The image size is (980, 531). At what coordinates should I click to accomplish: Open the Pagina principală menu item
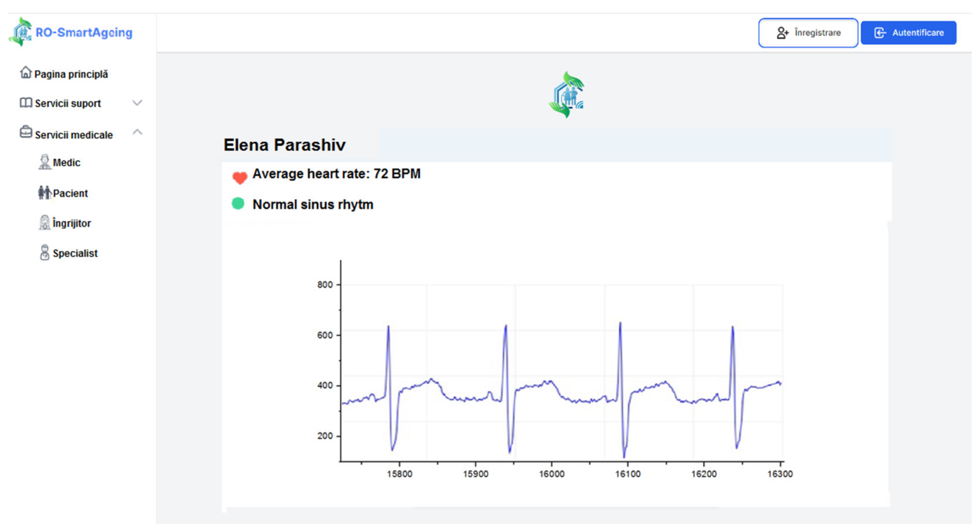pyautogui.click(x=71, y=74)
